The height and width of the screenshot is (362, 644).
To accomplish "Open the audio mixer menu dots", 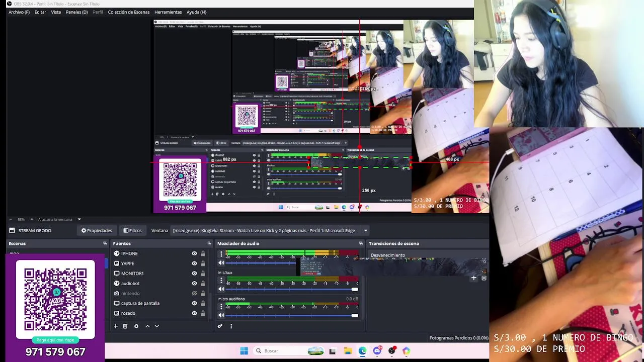I will click(x=231, y=326).
